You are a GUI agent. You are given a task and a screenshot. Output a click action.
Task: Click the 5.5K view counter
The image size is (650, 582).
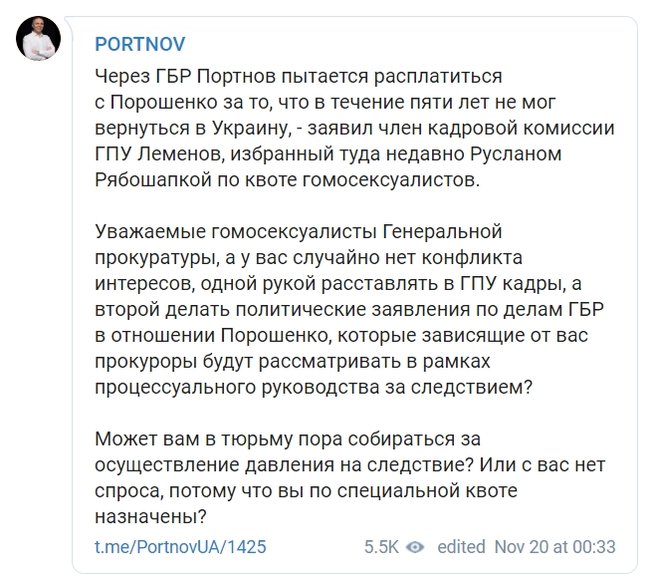click(381, 547)
